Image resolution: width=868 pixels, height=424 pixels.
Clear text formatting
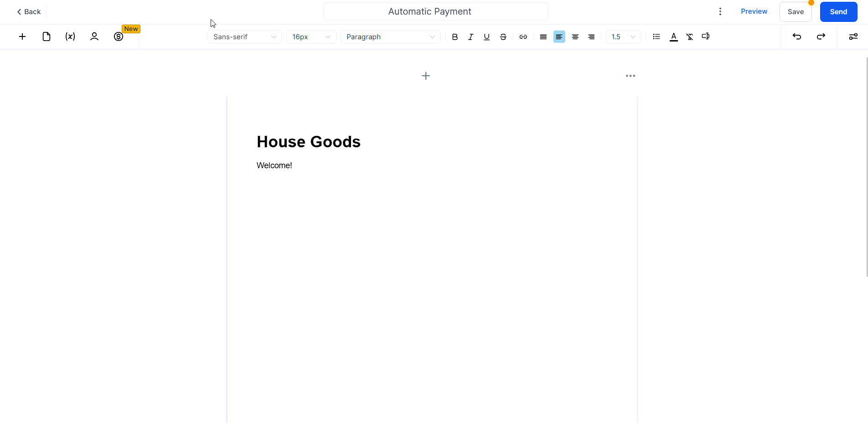[690, 36]
